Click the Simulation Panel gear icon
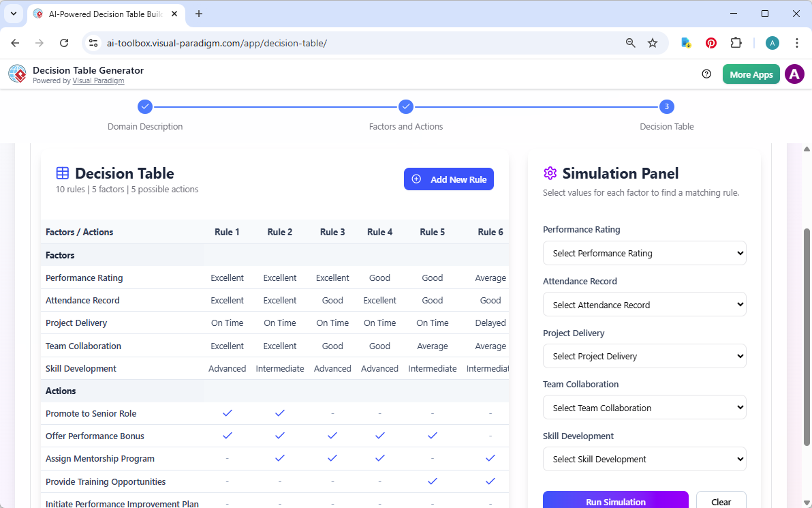 (550, 173)
